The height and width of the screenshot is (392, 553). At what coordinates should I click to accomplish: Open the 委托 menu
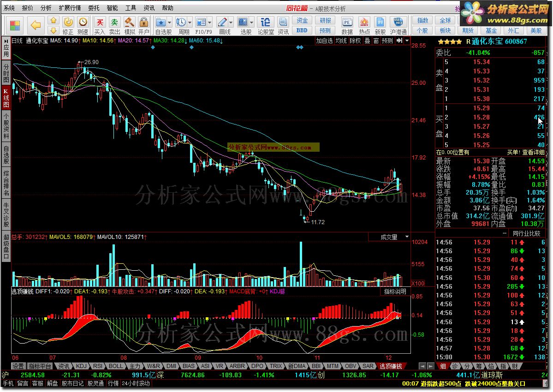click(x=94, y=8)
